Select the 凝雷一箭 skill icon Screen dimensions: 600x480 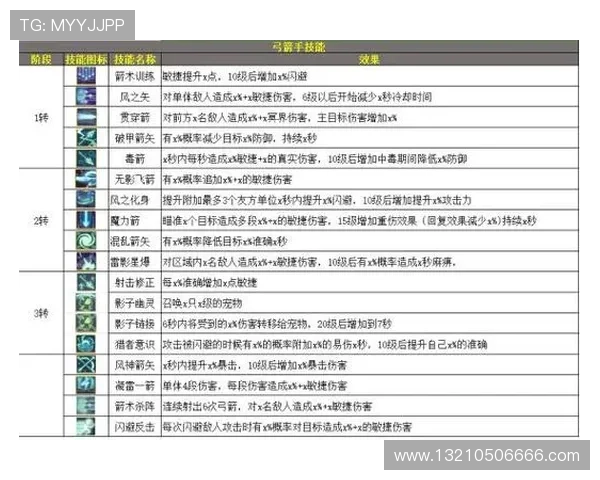coord(86,385)
